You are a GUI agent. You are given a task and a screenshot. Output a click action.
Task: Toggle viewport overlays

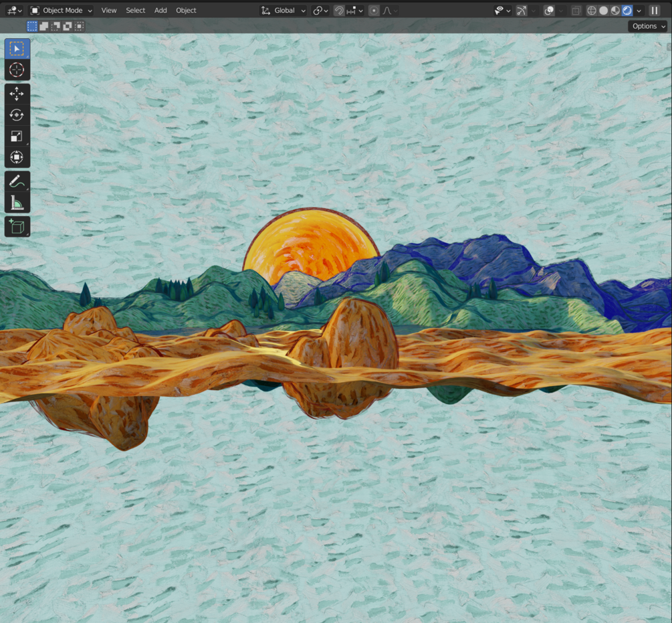(x=549, y=10)
